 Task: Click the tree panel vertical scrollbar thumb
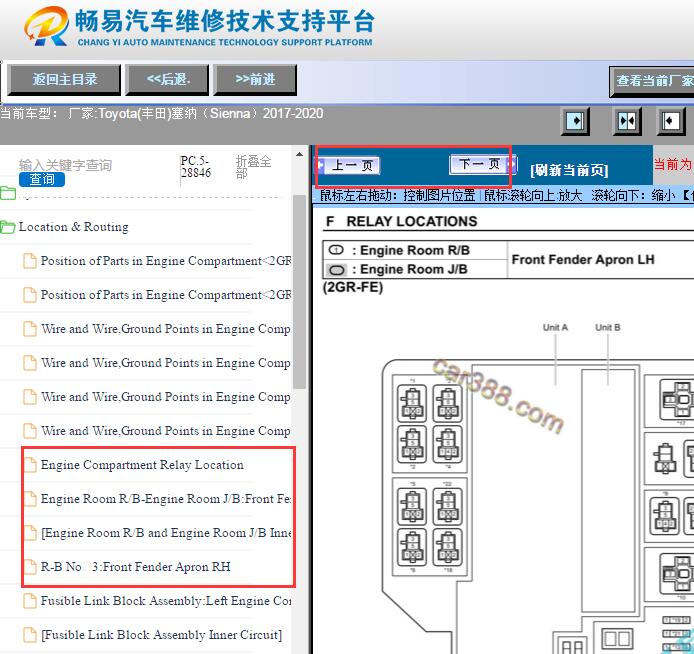coord(300,292)
